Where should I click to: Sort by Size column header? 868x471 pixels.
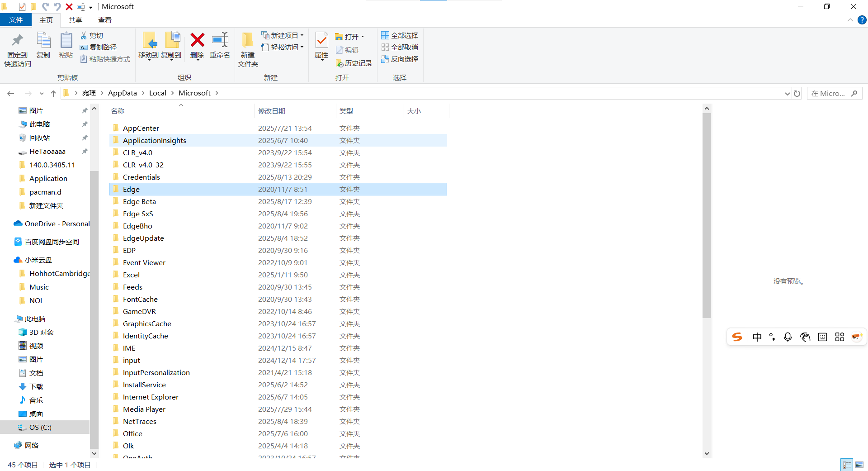[x=426, y=111]
